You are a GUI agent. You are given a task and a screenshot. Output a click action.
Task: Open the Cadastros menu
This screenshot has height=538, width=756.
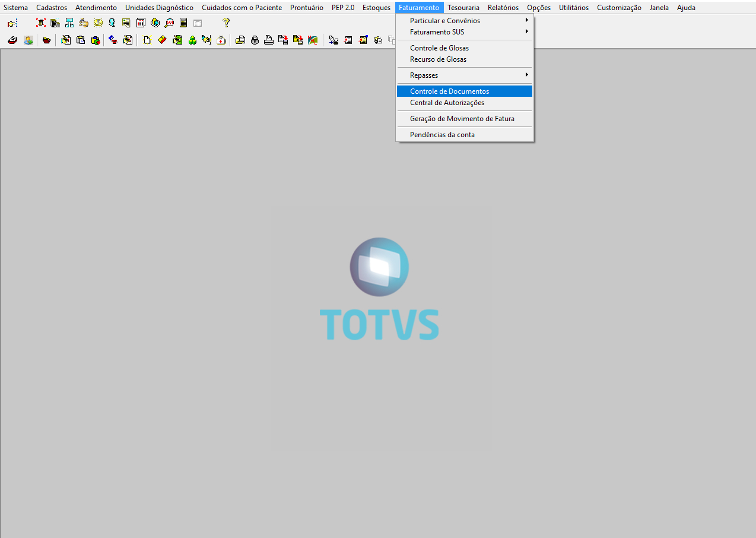point(52,8)
